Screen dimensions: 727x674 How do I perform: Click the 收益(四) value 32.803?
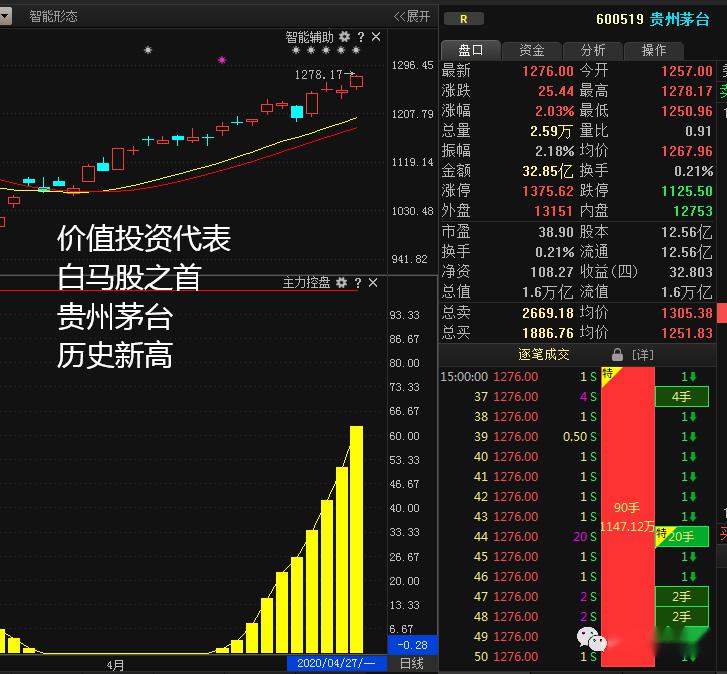(x=691, y=272)
